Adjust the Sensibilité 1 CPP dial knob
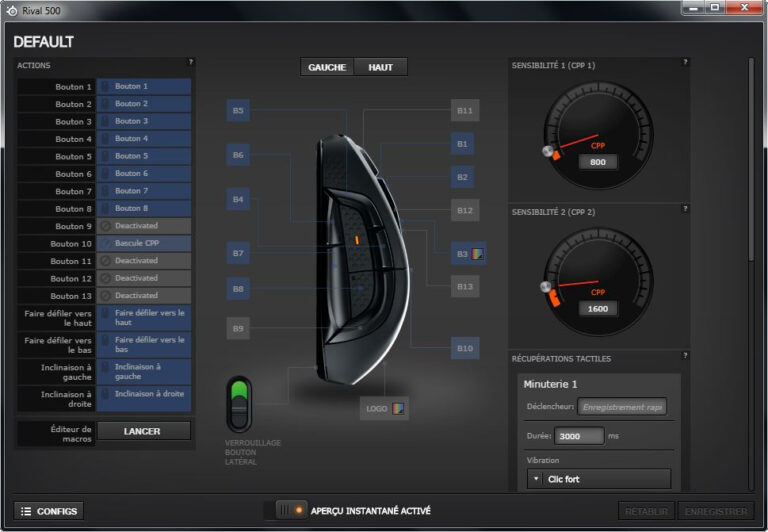The height and width of the screenshot is (532, 768). tap(548, 151)
